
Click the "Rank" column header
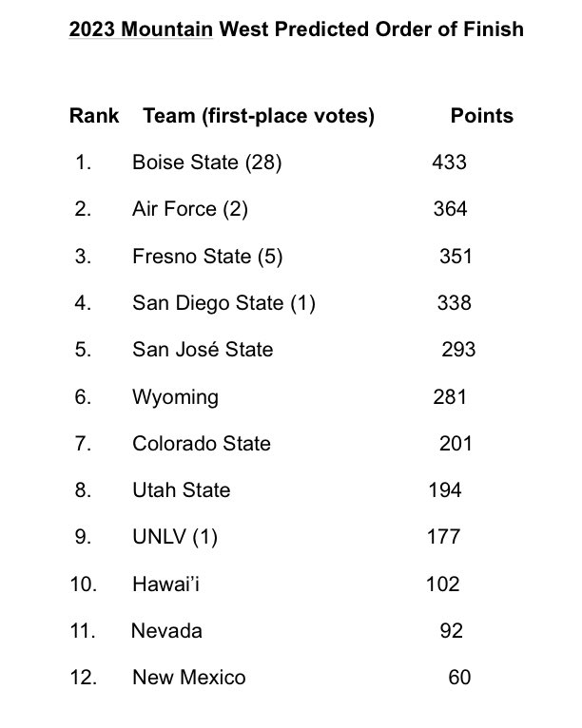pyautogui.click(x=94, y=116)
